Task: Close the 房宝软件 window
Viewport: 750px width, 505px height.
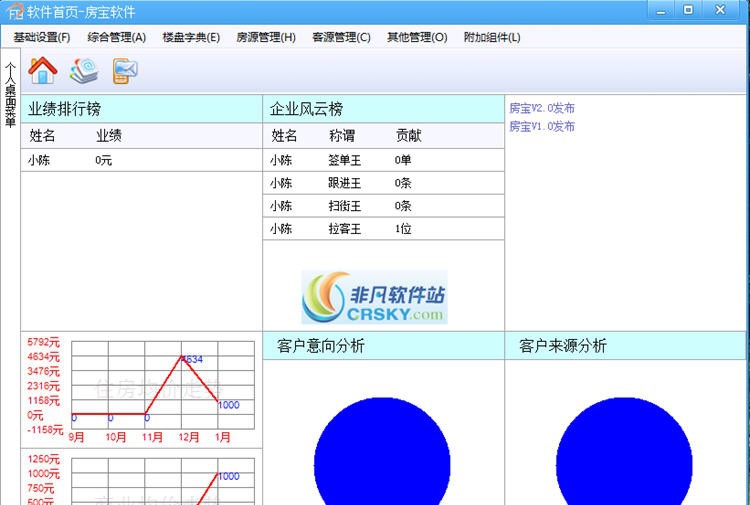Action: click(x=720, y=10)
